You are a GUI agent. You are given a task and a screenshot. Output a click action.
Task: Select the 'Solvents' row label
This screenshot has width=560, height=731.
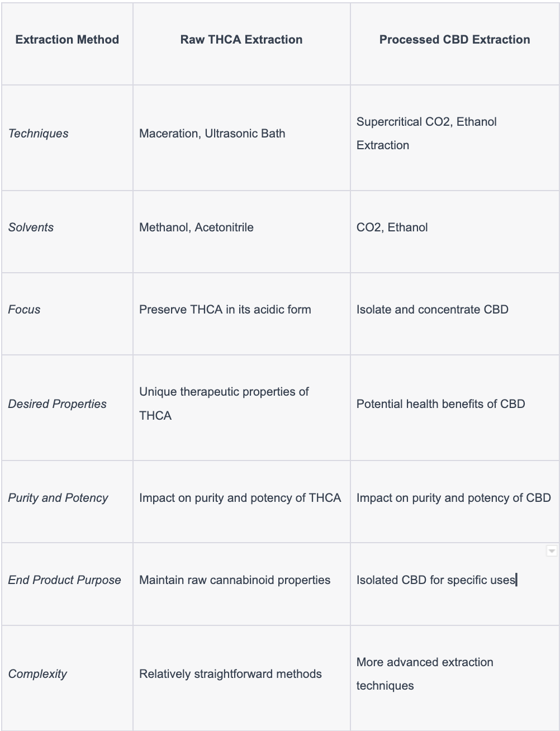[x=31, y=227]
